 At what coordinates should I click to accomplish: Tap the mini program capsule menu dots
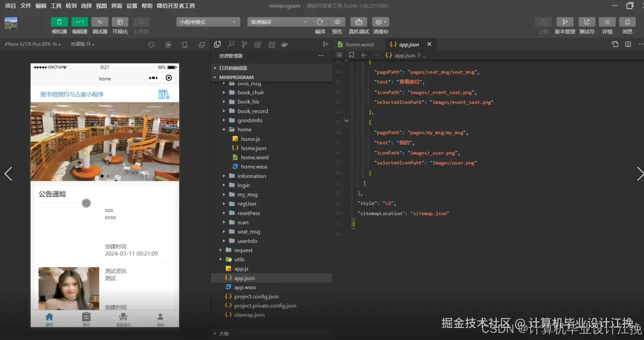click(x=153, y=78)
